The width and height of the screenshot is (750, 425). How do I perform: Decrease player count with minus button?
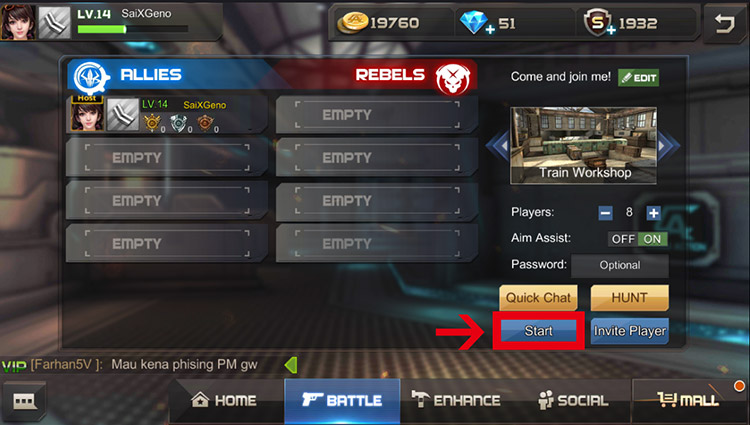coord(606,213)
